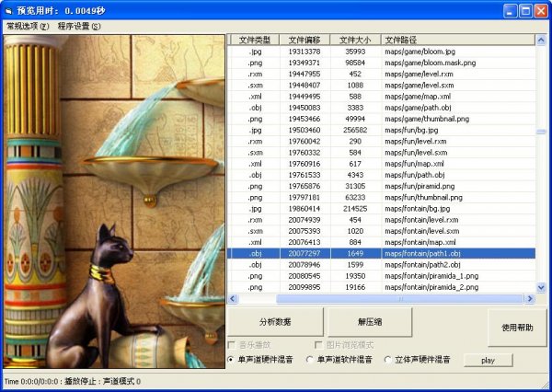
Task: Switch to the 立体声硬件混音 radio option
Action: click(x=387, y=360)
